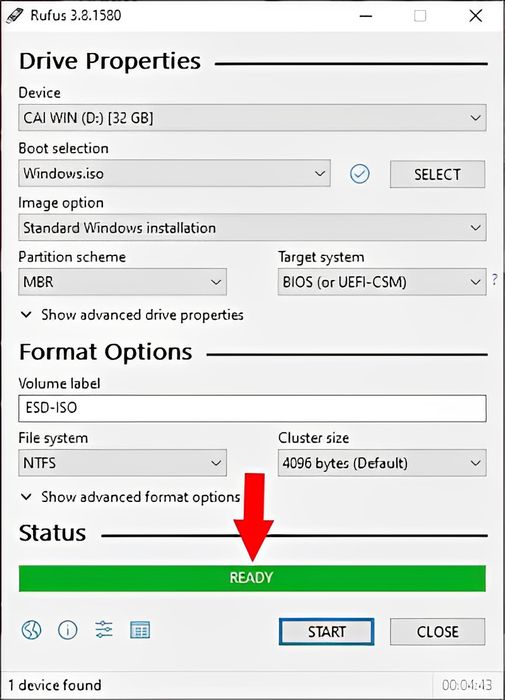
Task: Click the Rufus USB drive title icon
Action: (x=15, y=16)
